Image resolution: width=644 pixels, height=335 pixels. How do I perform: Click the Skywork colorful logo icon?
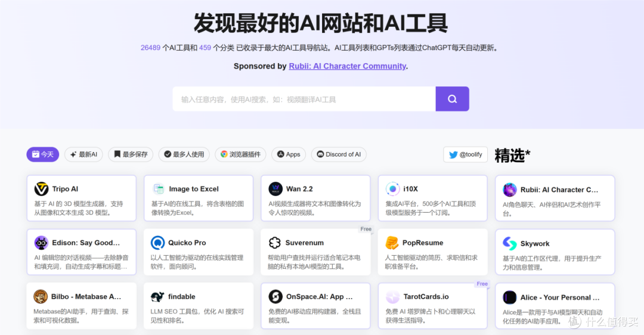(x=510, y=243)
